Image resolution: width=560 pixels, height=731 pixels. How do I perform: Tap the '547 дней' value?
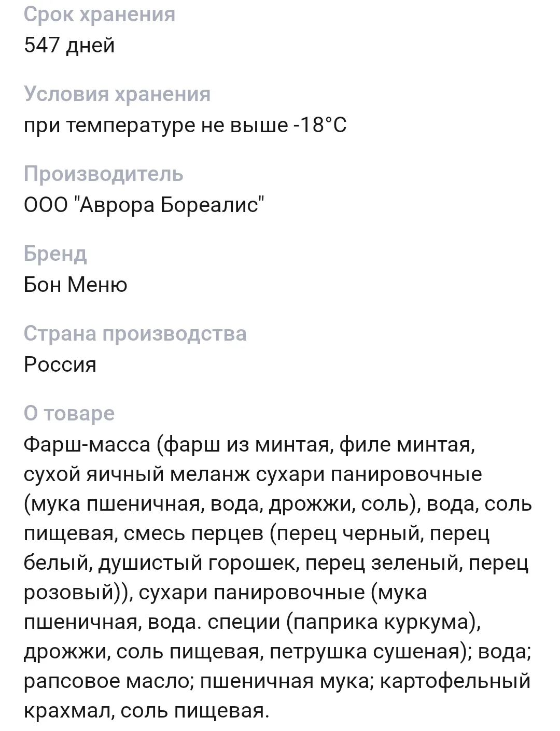pos(69,46)
